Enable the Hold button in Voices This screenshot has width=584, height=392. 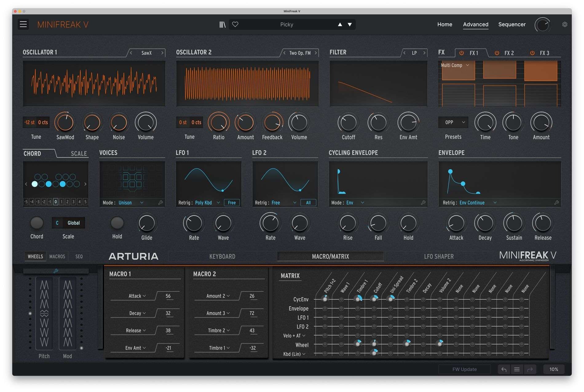point(117,223)
